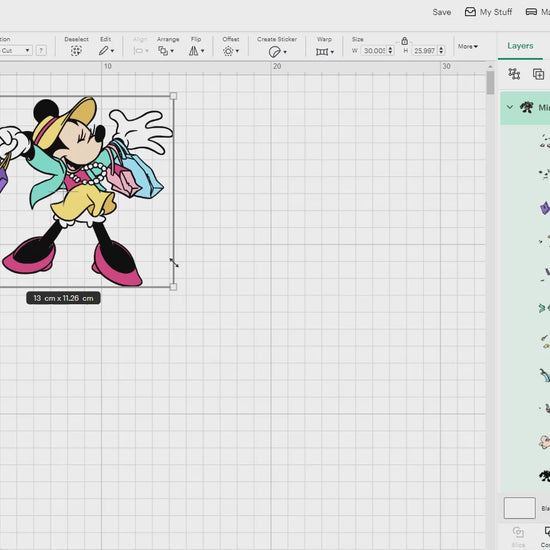Click the Duplicate icon in Layers panel

pyautogui.click(x=538, y=74)
